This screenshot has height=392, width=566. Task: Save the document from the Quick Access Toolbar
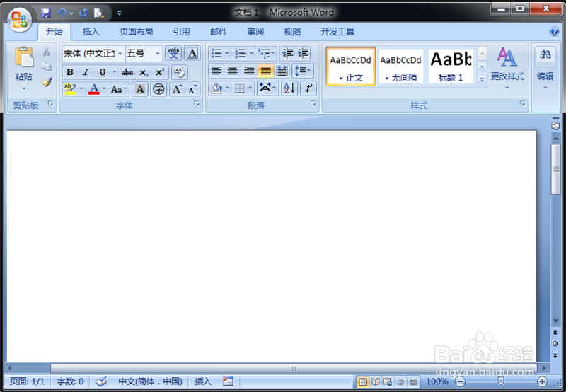coord(46,13)
